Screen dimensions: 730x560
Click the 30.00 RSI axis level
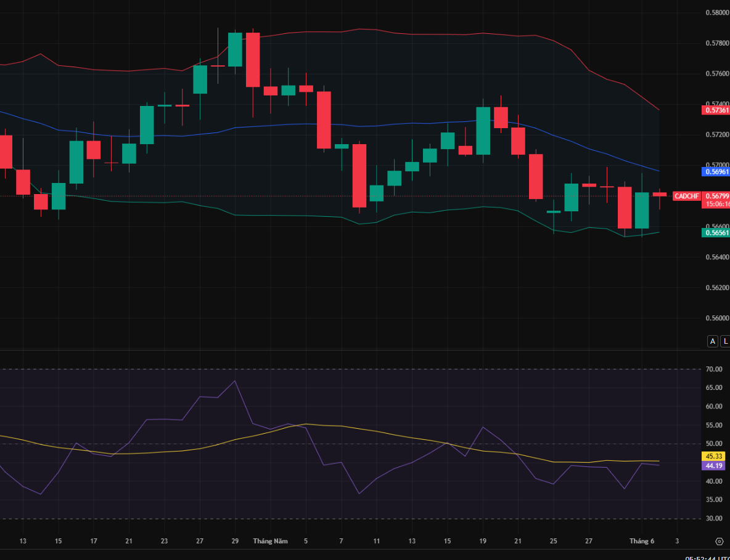pos(714,518)
